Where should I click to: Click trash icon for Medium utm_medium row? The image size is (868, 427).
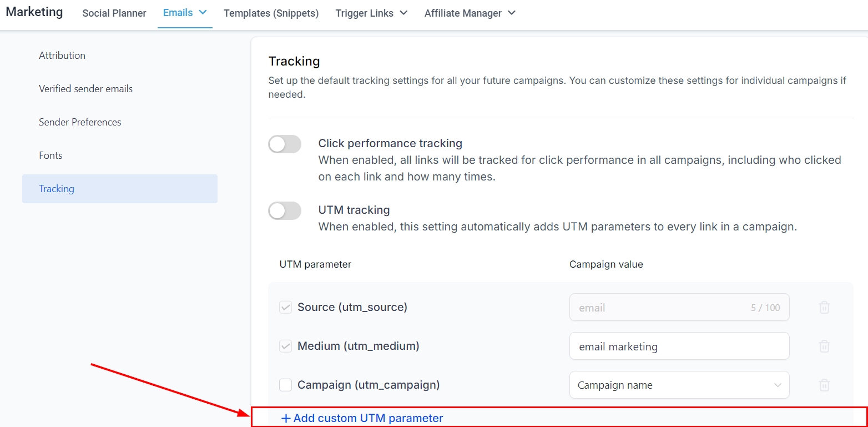[x=824, y=346]
